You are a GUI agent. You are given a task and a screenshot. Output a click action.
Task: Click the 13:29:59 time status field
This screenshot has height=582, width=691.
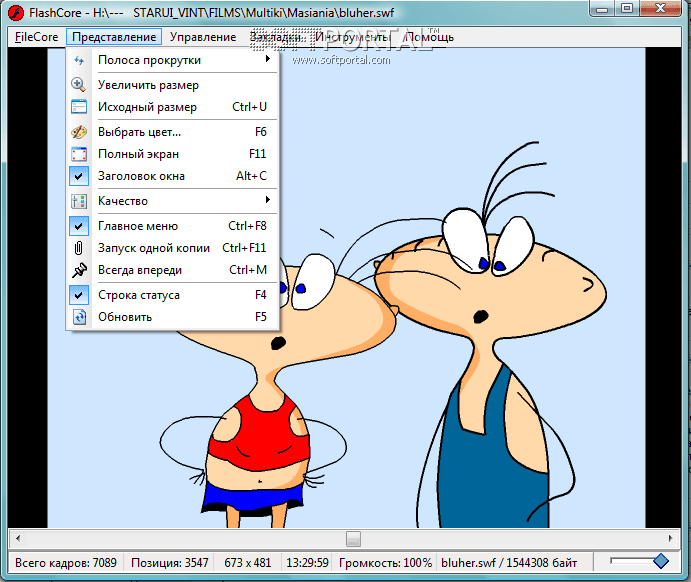(x=308, y=563)
